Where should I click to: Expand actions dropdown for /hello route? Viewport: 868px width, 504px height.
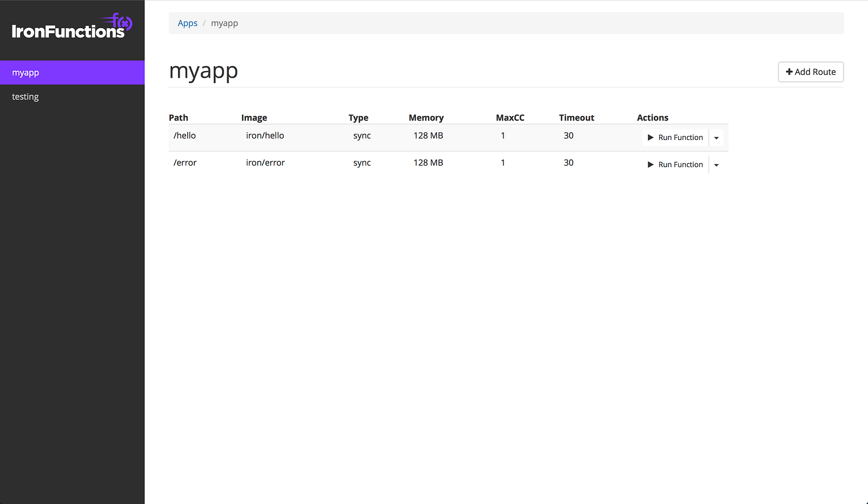click(x=716, y=138)
